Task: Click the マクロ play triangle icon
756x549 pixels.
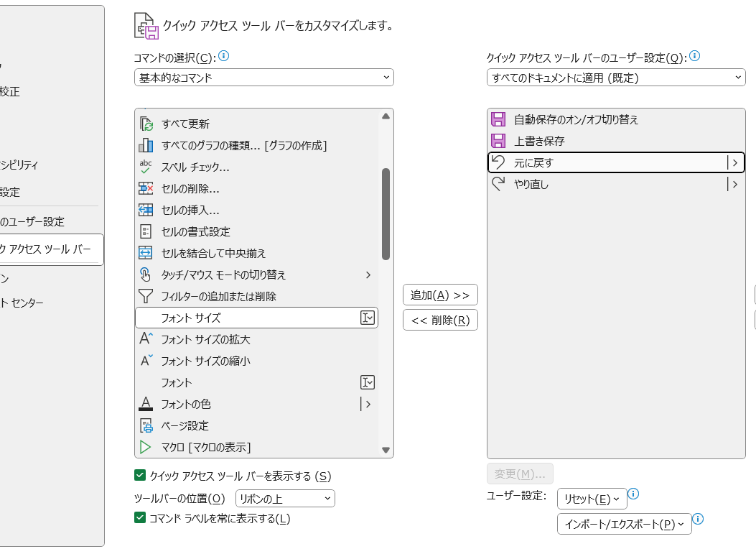Action: tap(145, 447)
